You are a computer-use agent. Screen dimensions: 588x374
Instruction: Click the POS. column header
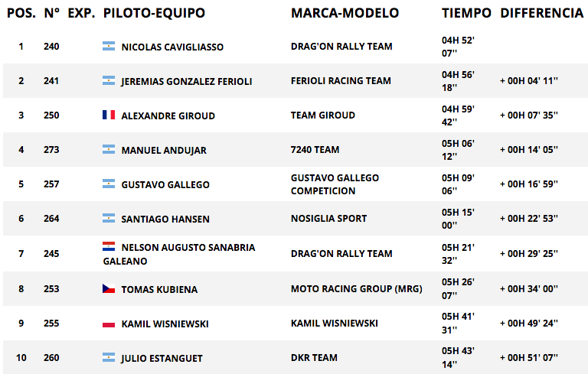[x=21, y=13]
